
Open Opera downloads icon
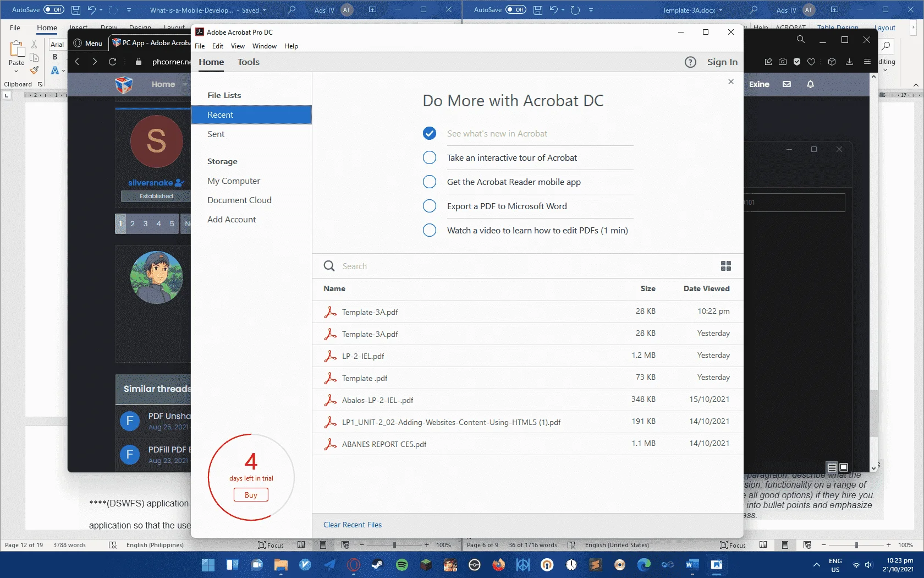point(849,62)
